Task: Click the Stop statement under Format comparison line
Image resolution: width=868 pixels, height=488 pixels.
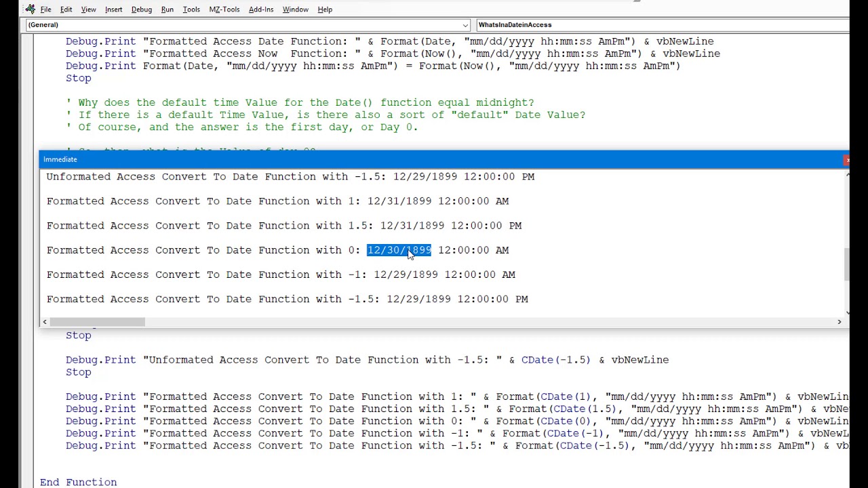Action: click(78, 78)
